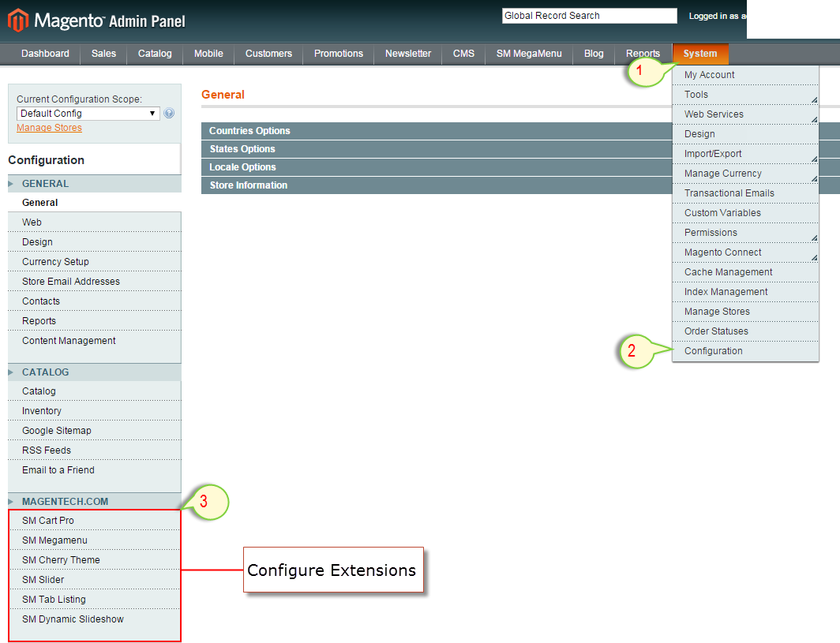Collapse the GENERAL sidebar group
Image resolution: width=840 pixels, height=643 pixels.
click(x=94, y=184)
